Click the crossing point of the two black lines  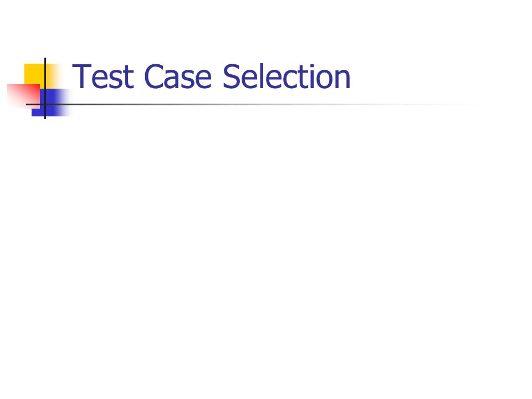tap(45, 104)
